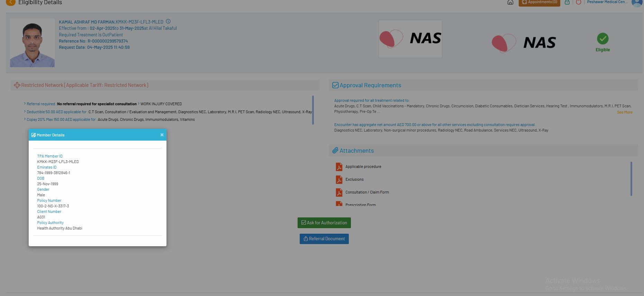This screenshot has height=296, width=644.
Task: Open the user profile avatar
Action: tap(637, 3)
